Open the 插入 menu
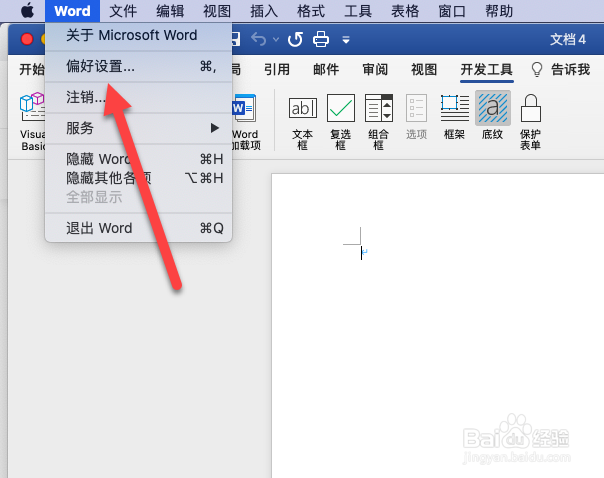Viewport: 604px width, 478px height. pyautogui.click(x=264, y=11)
